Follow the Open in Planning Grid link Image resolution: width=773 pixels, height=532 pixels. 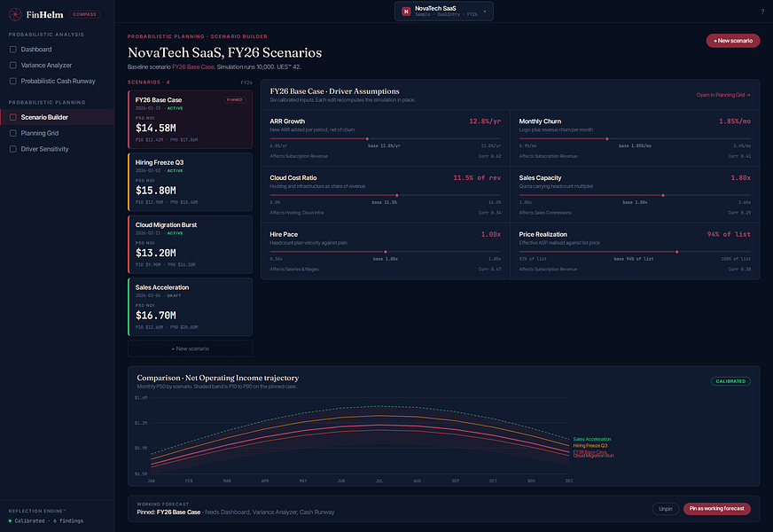[723, 95]
